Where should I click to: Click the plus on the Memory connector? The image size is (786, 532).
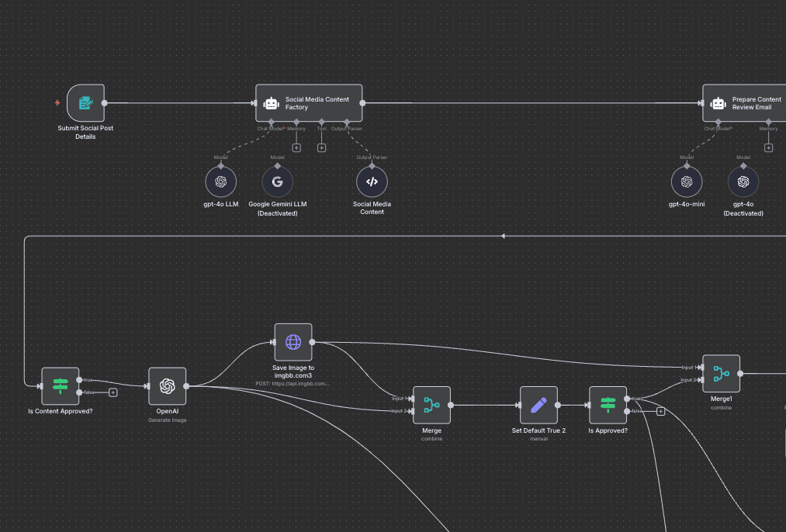coord(296,147)
